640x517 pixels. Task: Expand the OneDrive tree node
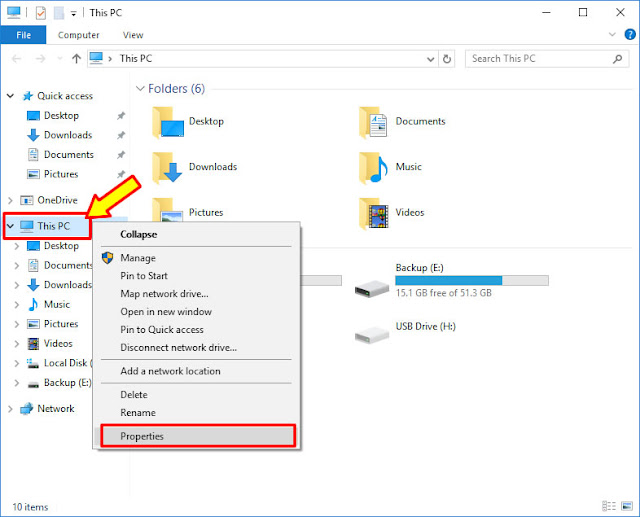[x=11, y=200]
